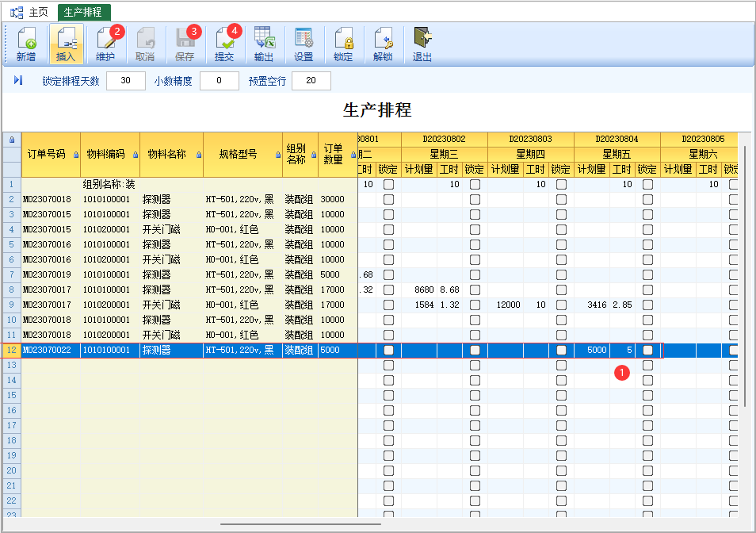Click the 新增 (New) toolbar icon
The image size is (756, 533).
(x=26, y=44)
